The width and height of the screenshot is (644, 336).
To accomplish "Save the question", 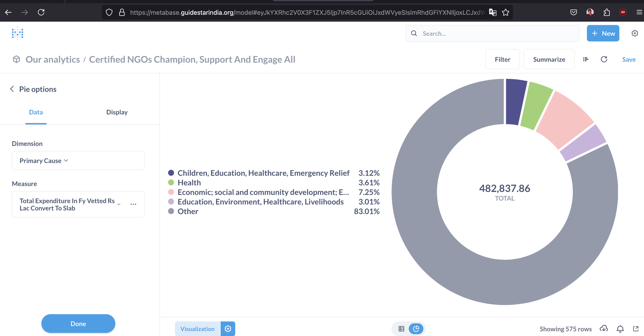I will [x=629, y=59].
